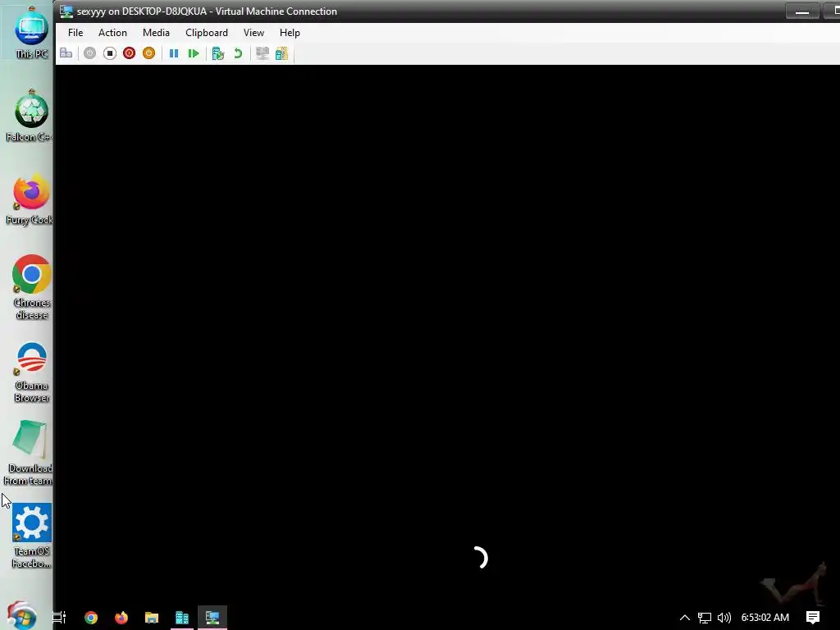Viewport: 840px width, 630px height.
Task: Select the Obama Browser desktop icon
Action: point(32,372)
